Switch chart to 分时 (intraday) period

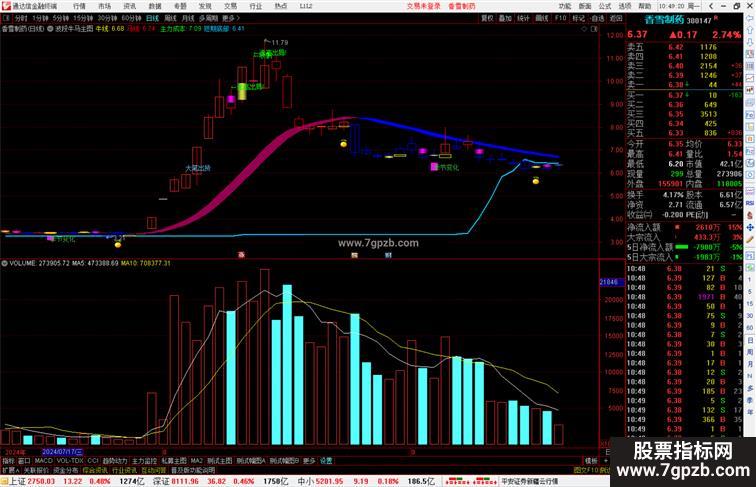click(x=21, y=18)
